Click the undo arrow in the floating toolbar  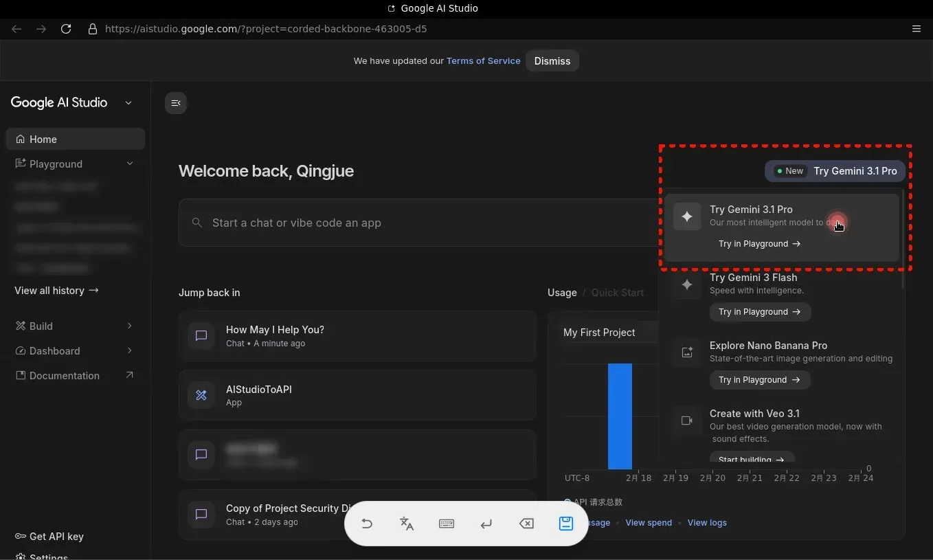(367, 524)
